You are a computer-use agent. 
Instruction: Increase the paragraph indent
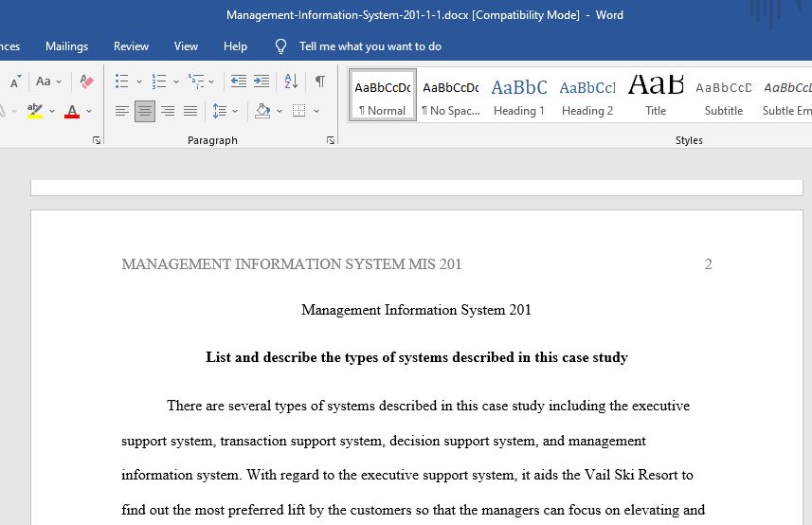[x=261, y=81]
